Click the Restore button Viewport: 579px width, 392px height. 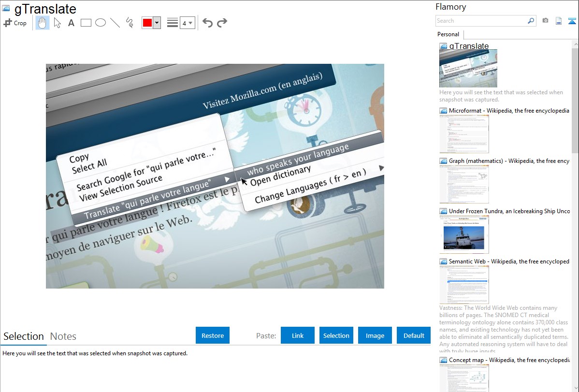pos(213,335)
